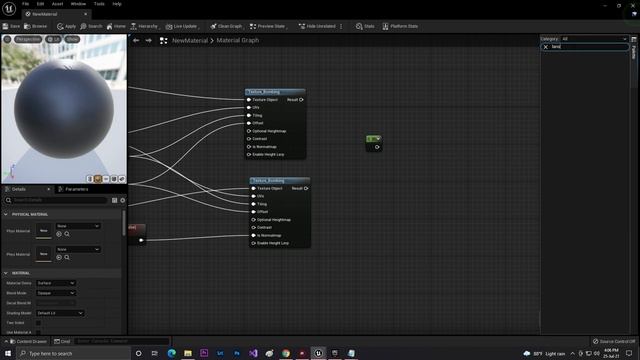
Task: Use selected asset for first Phys Material
Action: pos(59,234)
